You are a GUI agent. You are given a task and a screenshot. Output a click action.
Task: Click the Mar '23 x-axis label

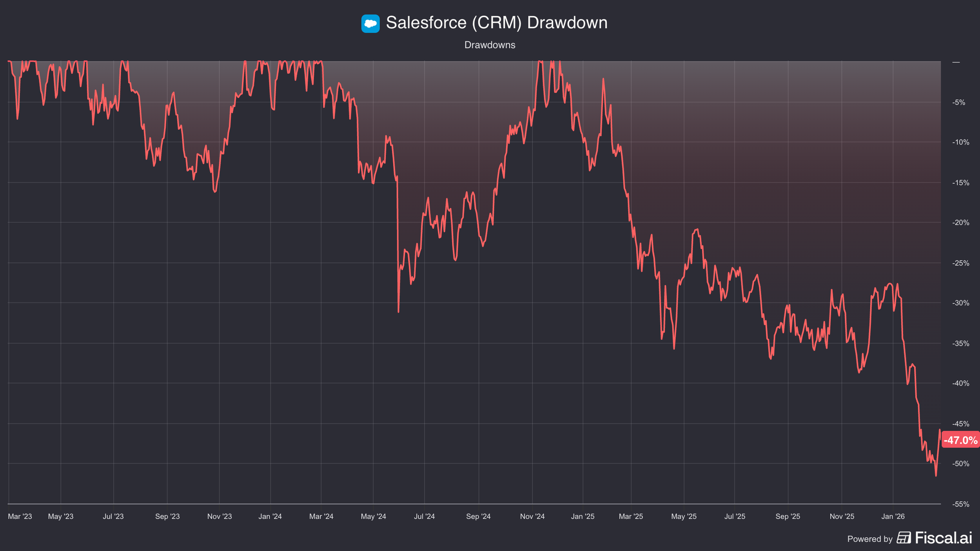point(20,516)
